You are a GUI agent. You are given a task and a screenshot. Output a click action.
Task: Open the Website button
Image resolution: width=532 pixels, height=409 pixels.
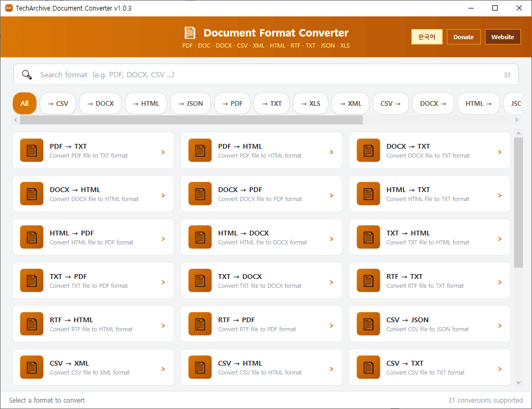click(x=502, y=37)
